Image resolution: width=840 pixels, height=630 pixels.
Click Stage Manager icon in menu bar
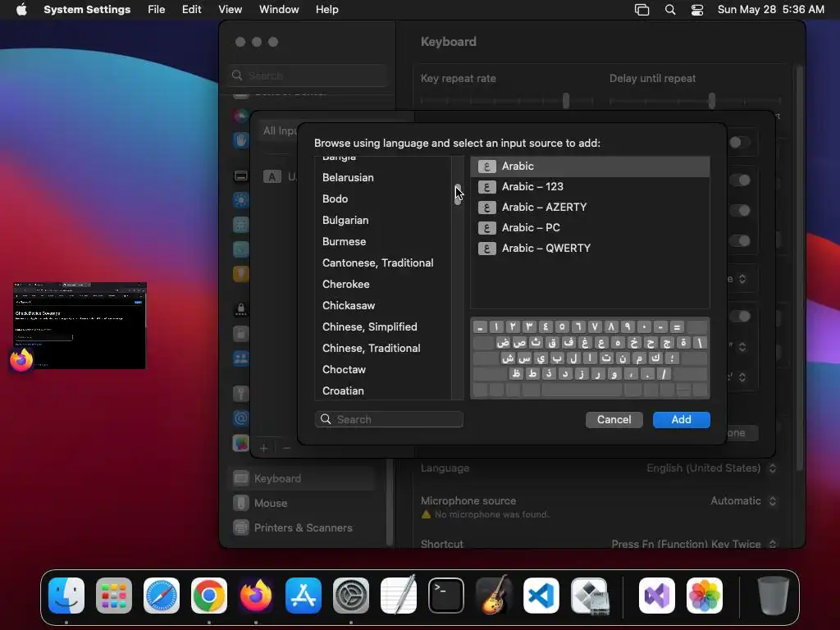point(641,10)
